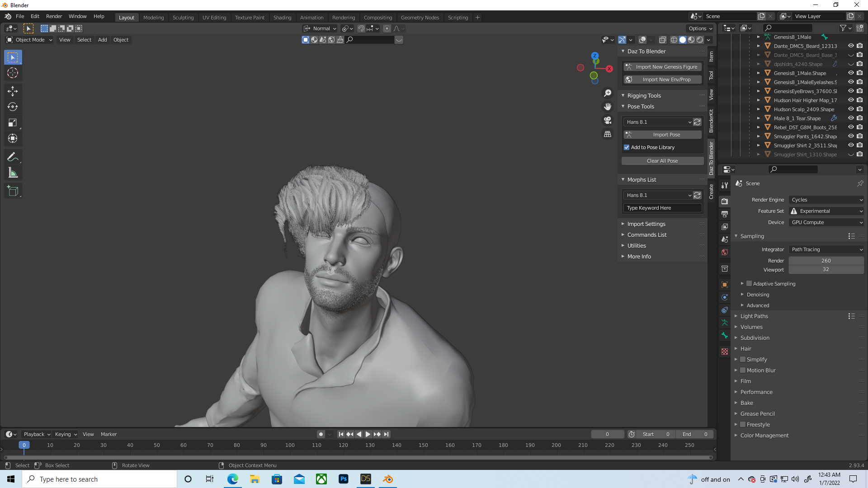This screenshot has width=868, height=488.
Task: Select the Move tool in the toolbar
Action: [13, 91]
